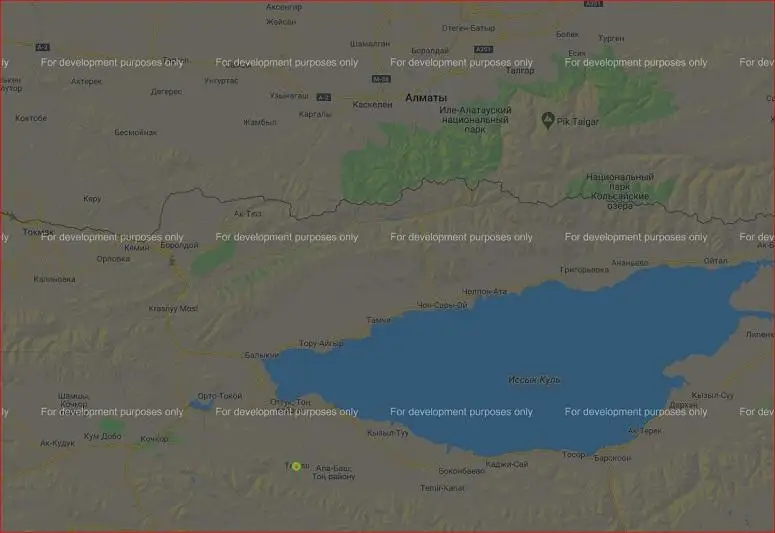775x533 pixels.
Task: Click the Унгуртас label
Action: point(221,80)
